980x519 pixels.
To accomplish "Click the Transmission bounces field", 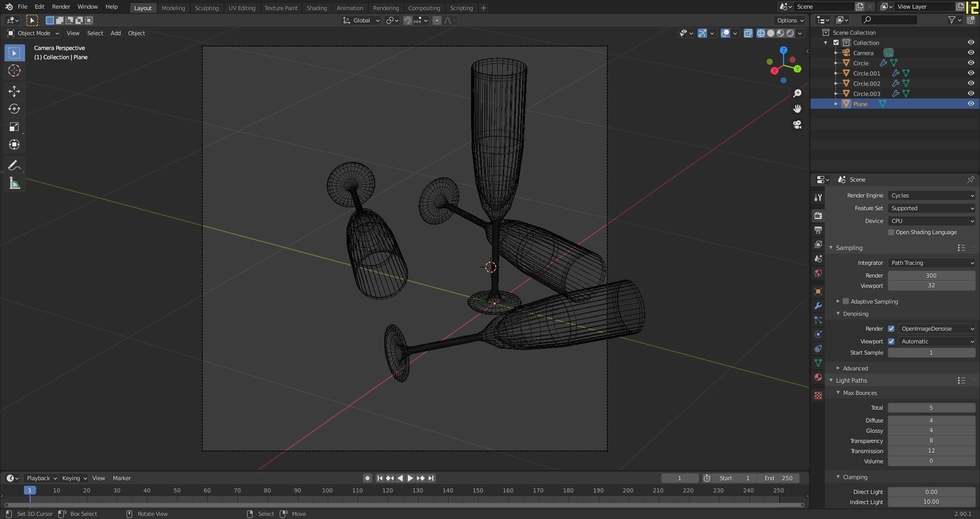I will (932, 451).
